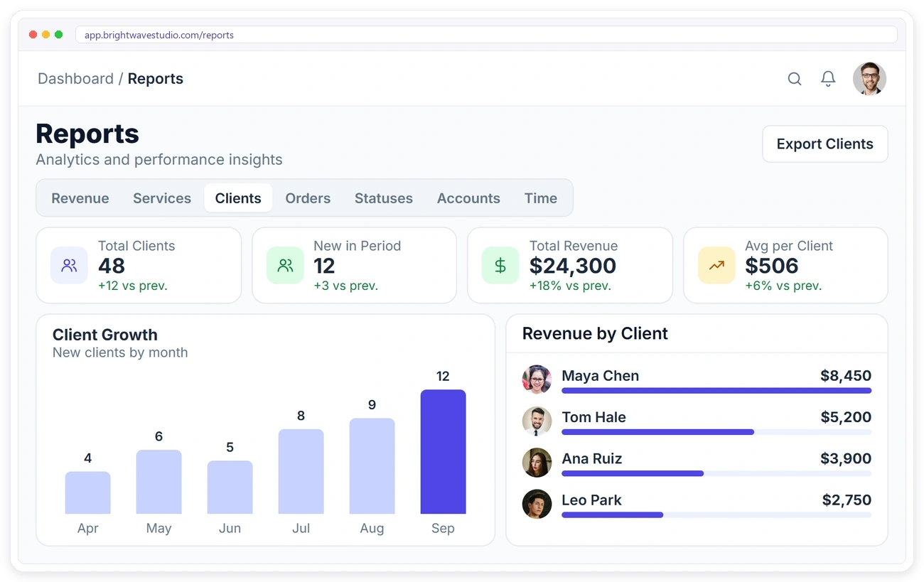Click Leo Park's revenue progress bar
This screenshot has height=582, width=924.
716,514
